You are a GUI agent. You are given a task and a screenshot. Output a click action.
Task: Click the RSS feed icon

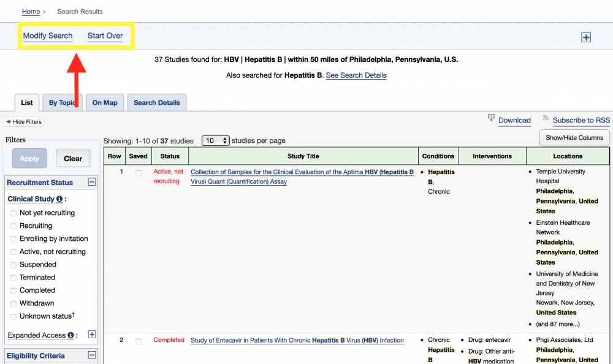(x=546, y=118)
